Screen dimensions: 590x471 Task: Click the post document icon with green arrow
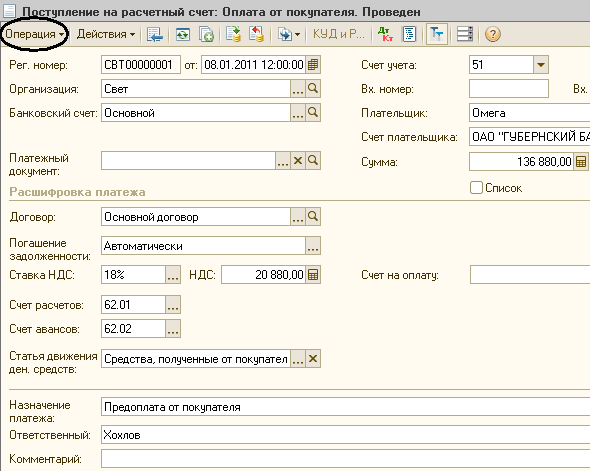(233, 34)
